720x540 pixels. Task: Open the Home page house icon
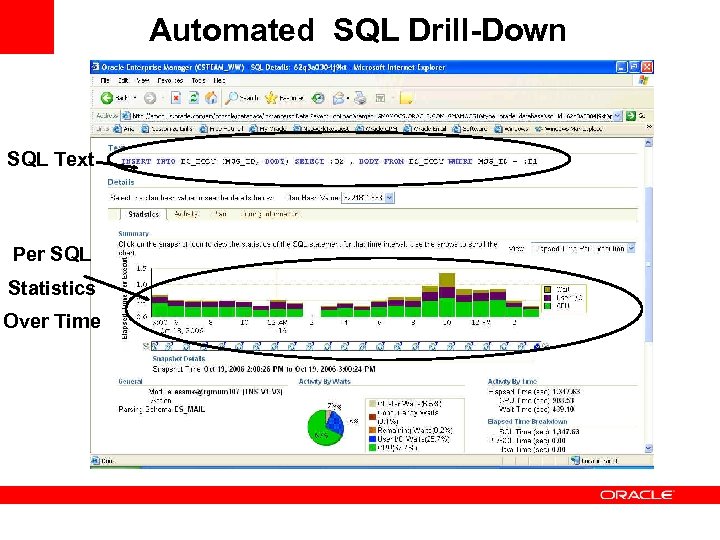tap(211, 98)
